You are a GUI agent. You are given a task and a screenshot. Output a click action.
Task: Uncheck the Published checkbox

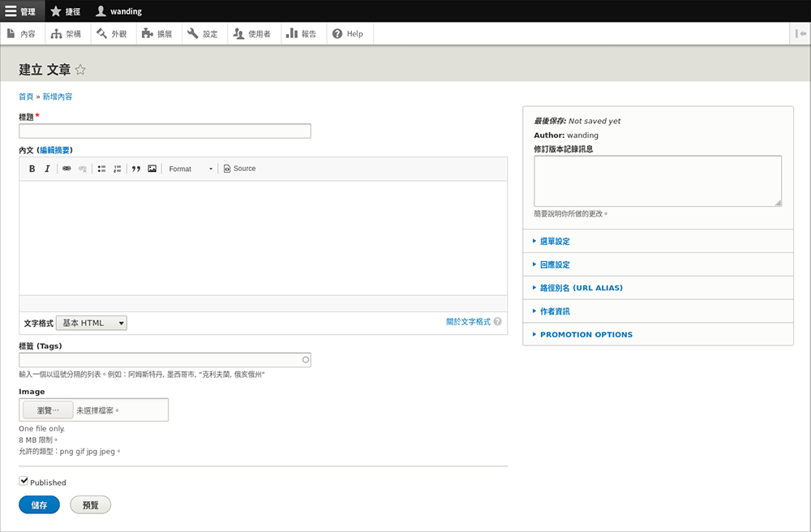pyautogui.click(x=24, y=481)
